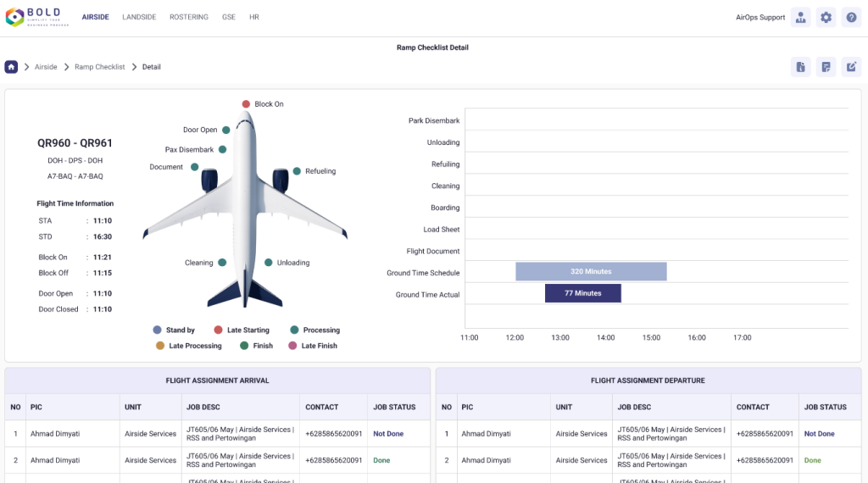Open settings gear icon
This screenshot has height=483, width=868.
[x=826, y=18]
